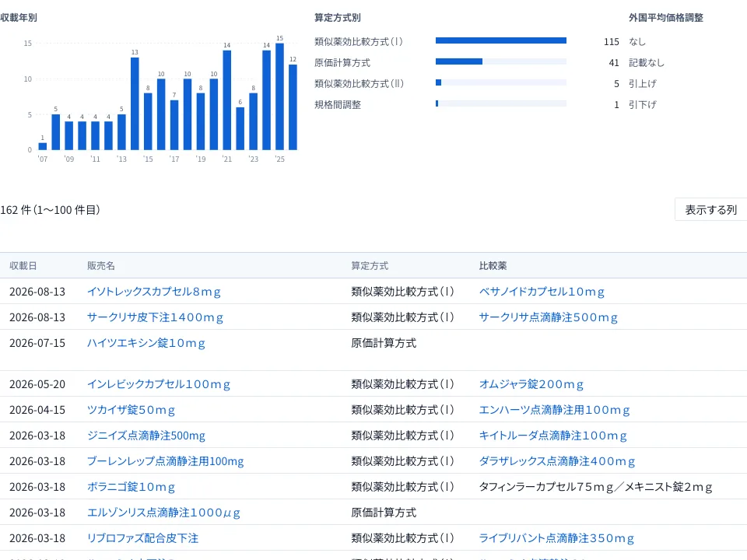The width and height of the screenshot is (747, 560).
Task: Click the chart bar labeled 7
Action: [174, 125]
